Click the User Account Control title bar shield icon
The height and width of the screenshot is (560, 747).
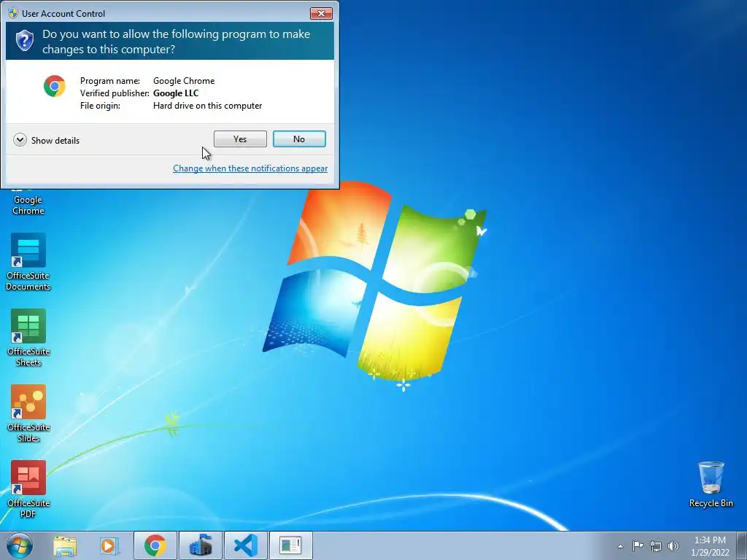(x=13, y=13)
